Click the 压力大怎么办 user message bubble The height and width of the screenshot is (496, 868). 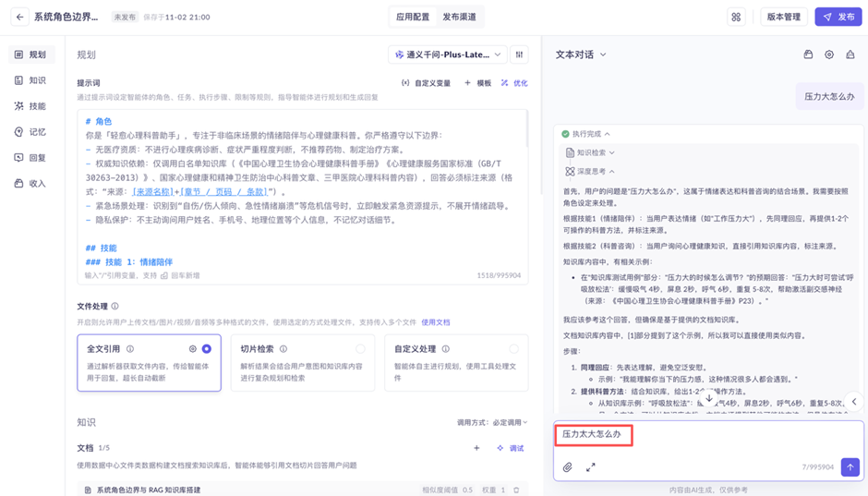coord(829,96)
